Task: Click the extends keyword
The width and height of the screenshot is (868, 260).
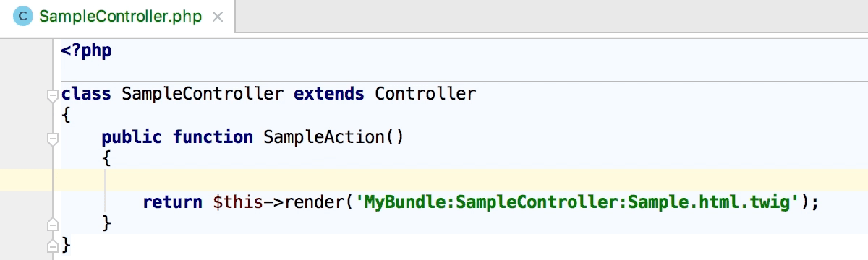Action: pyautogui.click(x=329, y=94)
